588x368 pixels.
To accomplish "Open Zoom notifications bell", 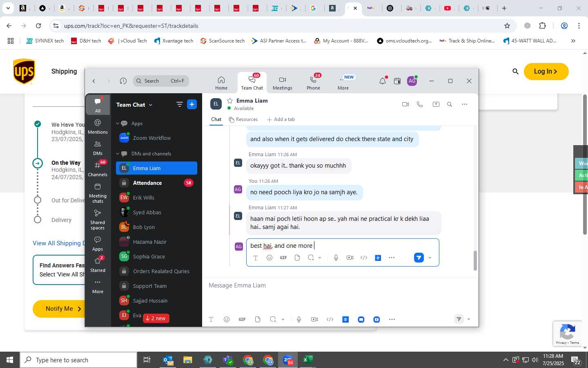I will [383, 81].
